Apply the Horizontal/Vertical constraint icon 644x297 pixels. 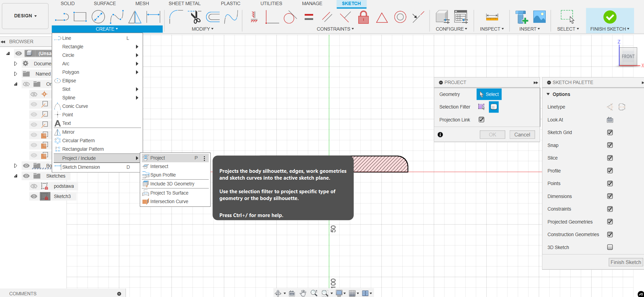point(254,17)
